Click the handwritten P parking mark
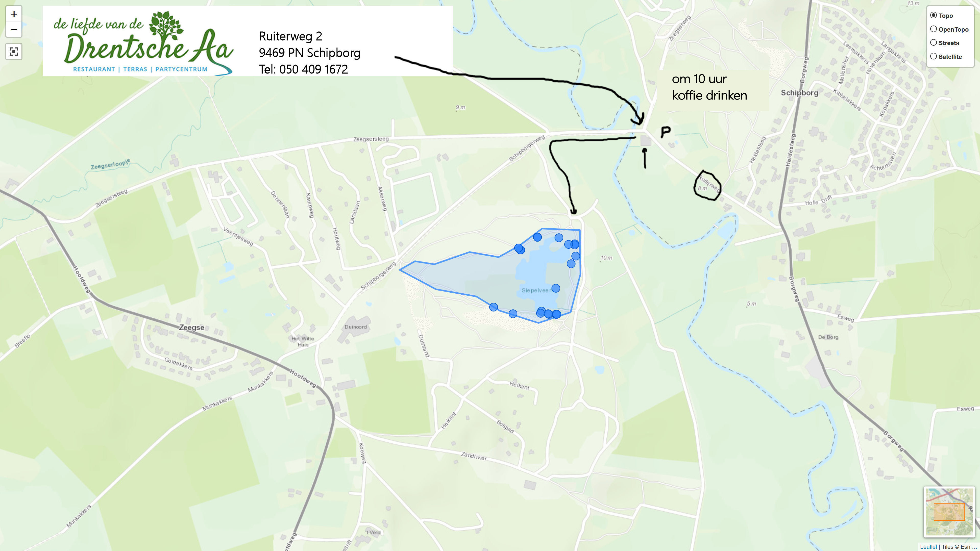This screenshot has width=980, height=551. tap(665, 132)
